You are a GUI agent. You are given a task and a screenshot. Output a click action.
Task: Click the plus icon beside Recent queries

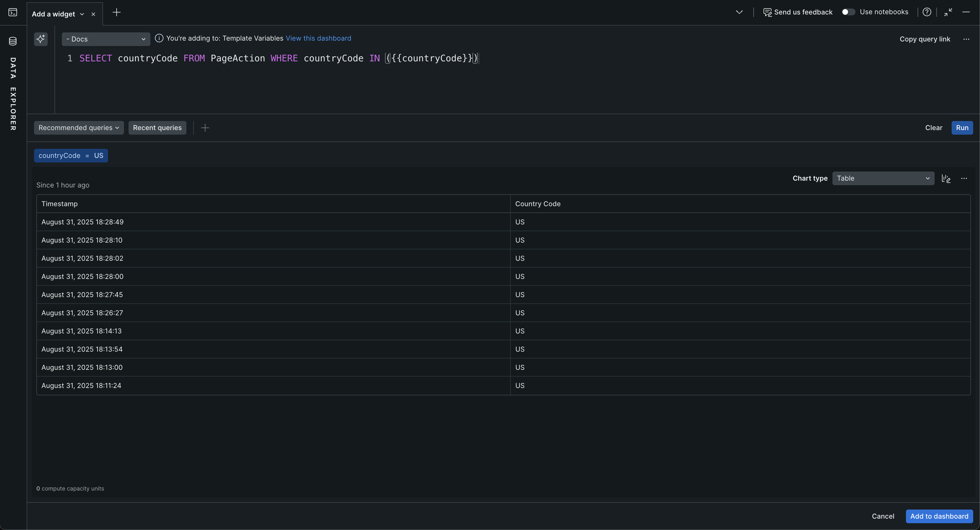tap(205, 128)
